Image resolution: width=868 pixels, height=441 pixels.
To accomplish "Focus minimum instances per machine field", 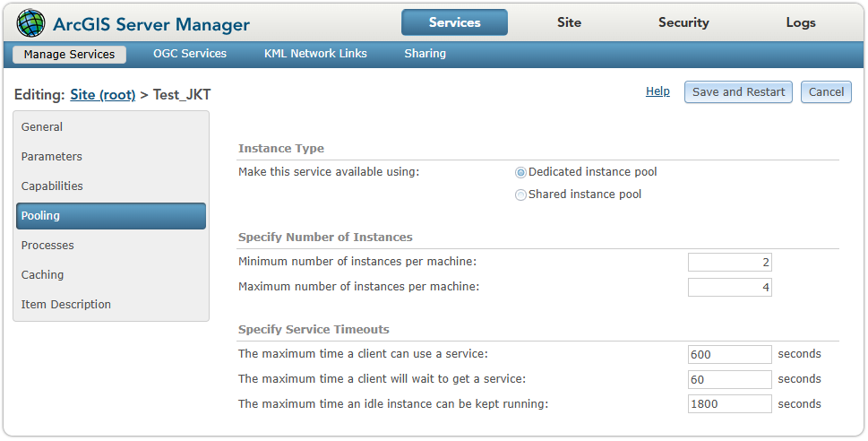I will (x=730, y=262).
